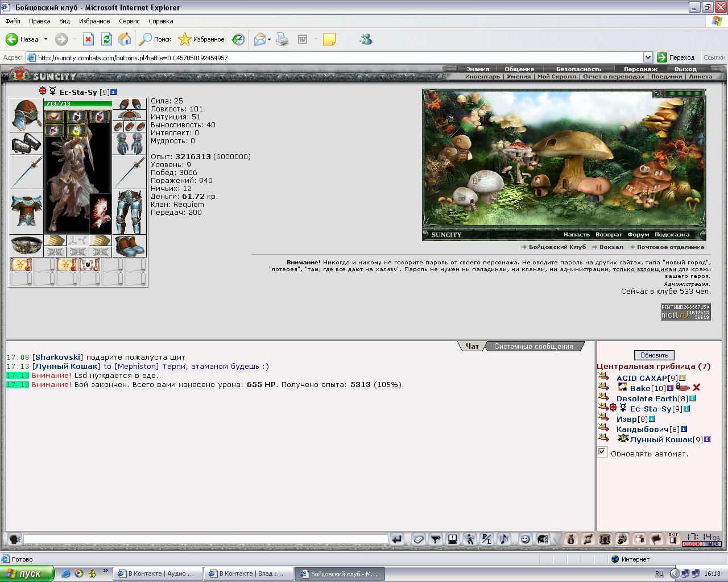Click the translit P/L icon

487,539
